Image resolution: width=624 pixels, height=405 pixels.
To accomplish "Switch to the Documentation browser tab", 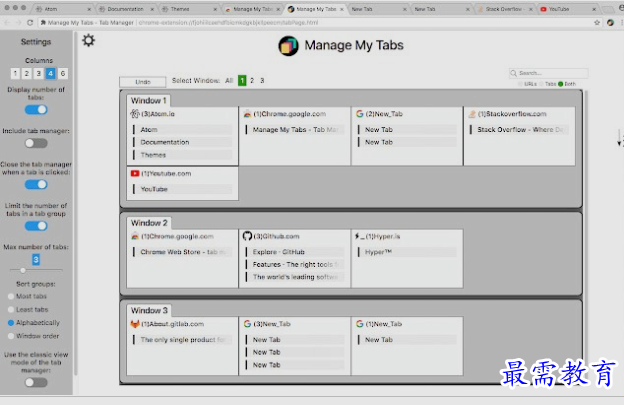I will point(126,9).
